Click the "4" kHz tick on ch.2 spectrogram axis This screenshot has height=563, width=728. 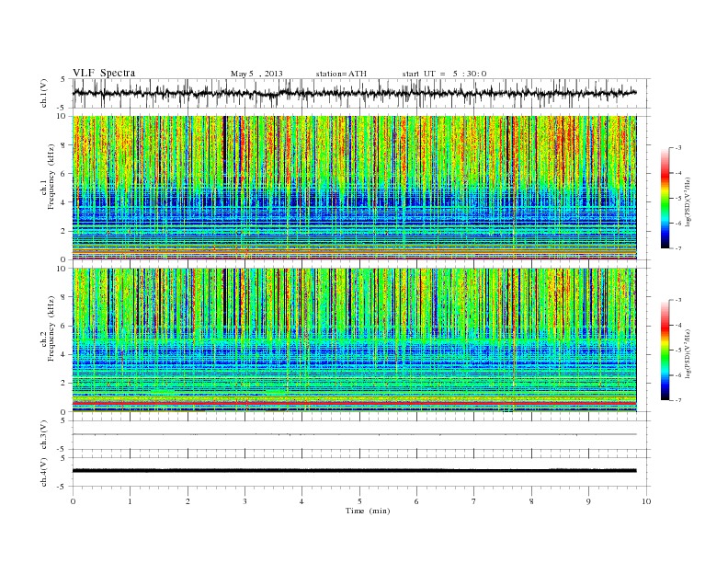[x=63, y=354]
